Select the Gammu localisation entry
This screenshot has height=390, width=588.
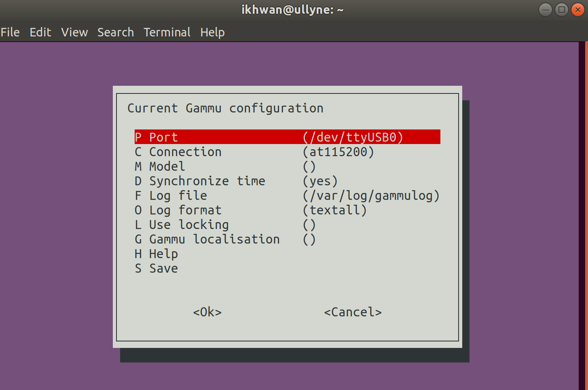point(214,239)
